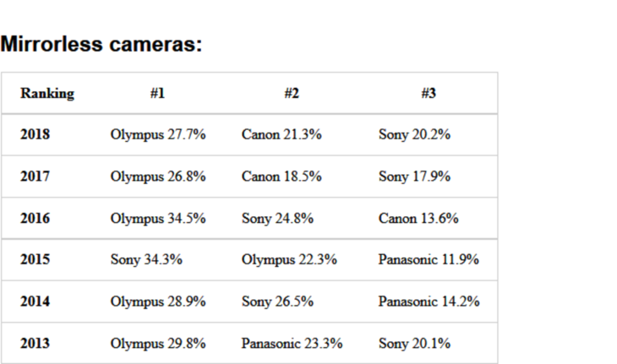The image size is (617, 364).
Task: Select the Canon 13.6% cell
Action: pos(418,218)
